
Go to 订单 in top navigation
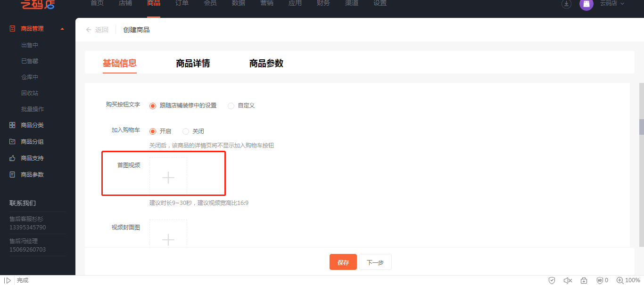click(182, 3)
